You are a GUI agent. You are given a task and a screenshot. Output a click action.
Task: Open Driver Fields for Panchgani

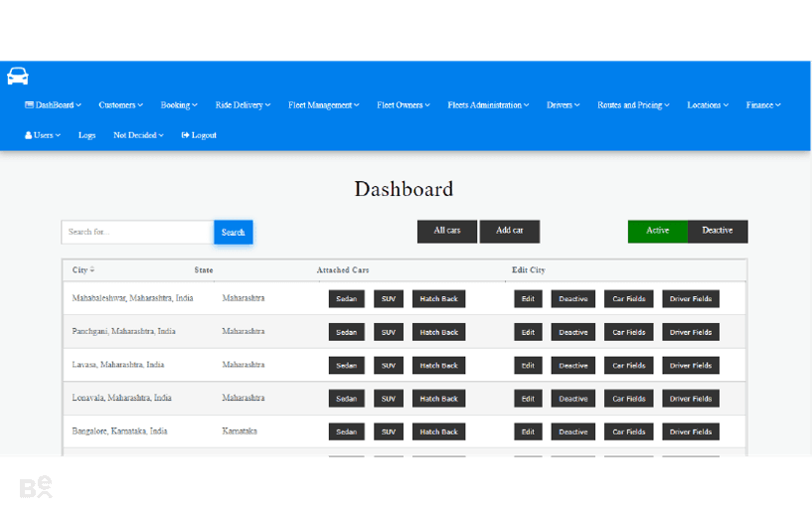[x=691, y=332]
